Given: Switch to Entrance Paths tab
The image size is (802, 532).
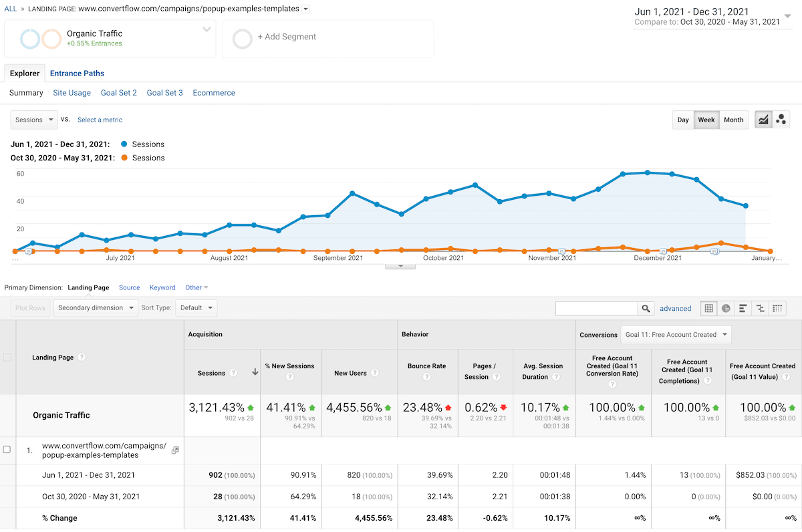Looking at the screenshot, I should click(x=77, y=73).
